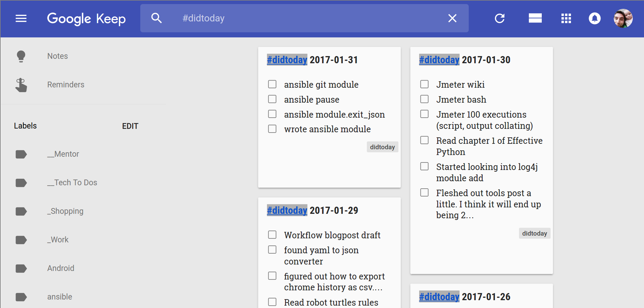Open the Reminders section
This screenshot has width=644, height=308.
66,85
